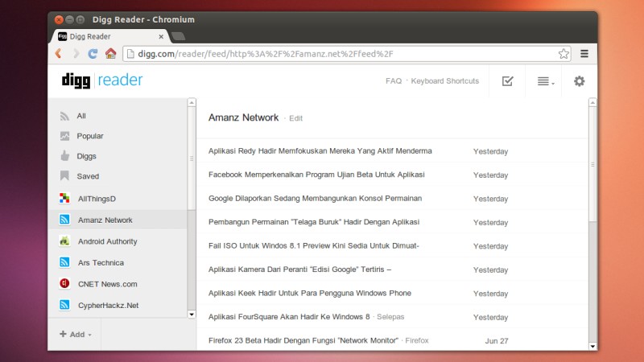Open the Chromium hamburger menu

pyautogui.click(x=584, y=54)
